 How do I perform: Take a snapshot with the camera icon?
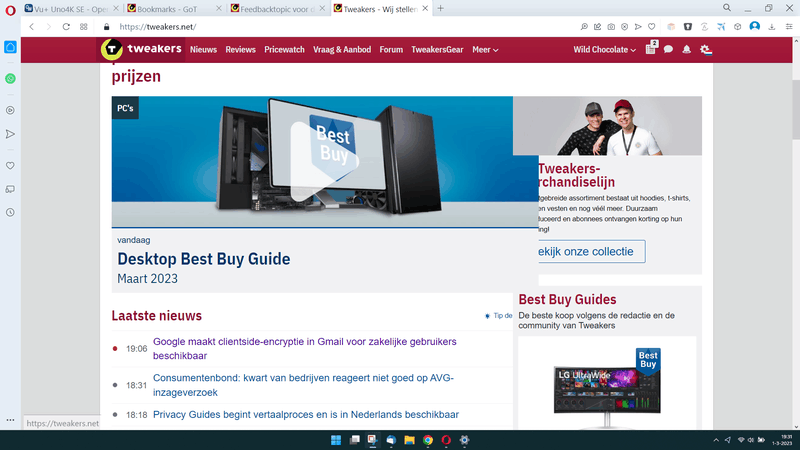611,27
